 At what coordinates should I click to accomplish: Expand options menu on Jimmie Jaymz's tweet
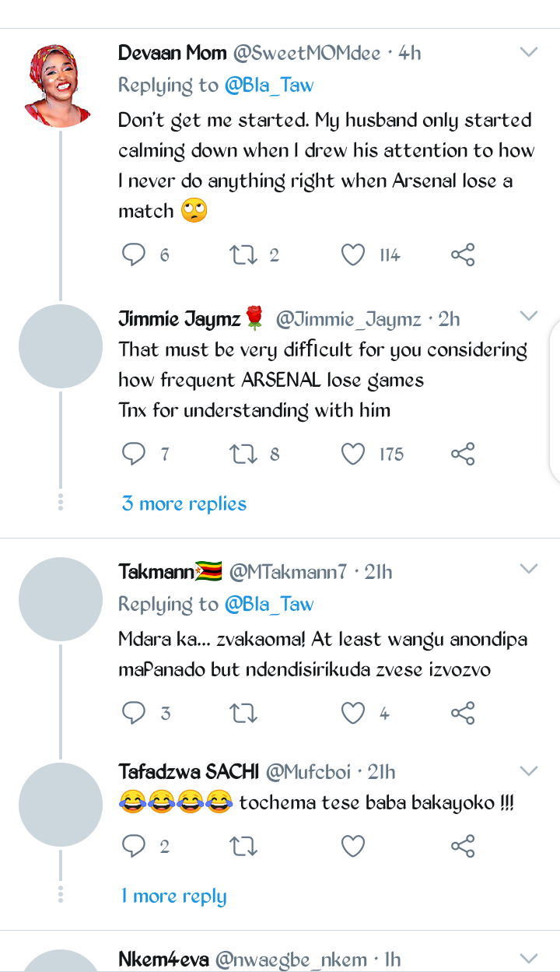(529, 315)
